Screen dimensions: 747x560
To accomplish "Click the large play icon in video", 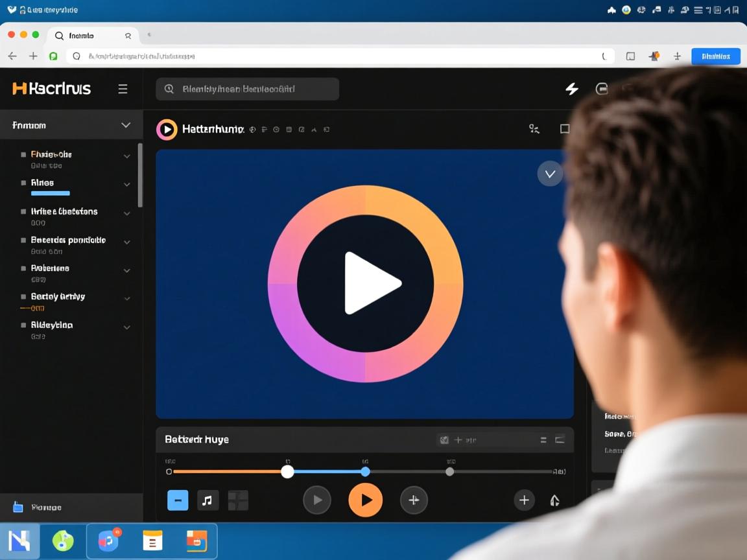I will coord(370,283).
